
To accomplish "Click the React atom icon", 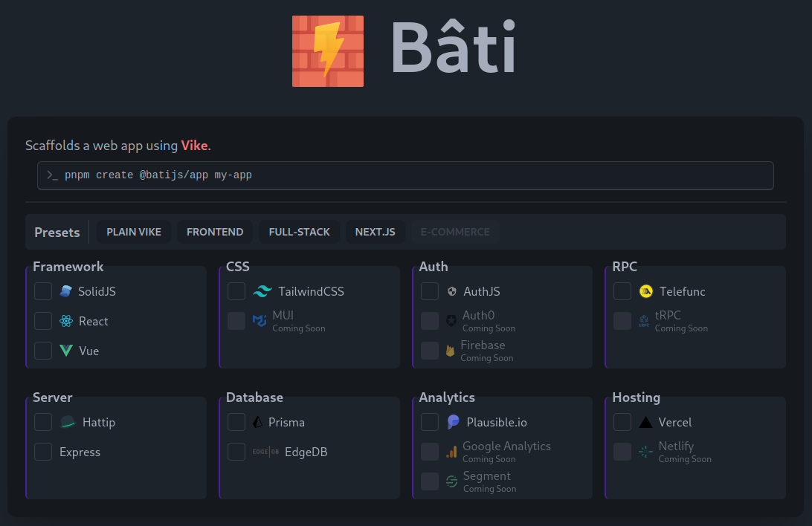I will [x=66, y=321].
